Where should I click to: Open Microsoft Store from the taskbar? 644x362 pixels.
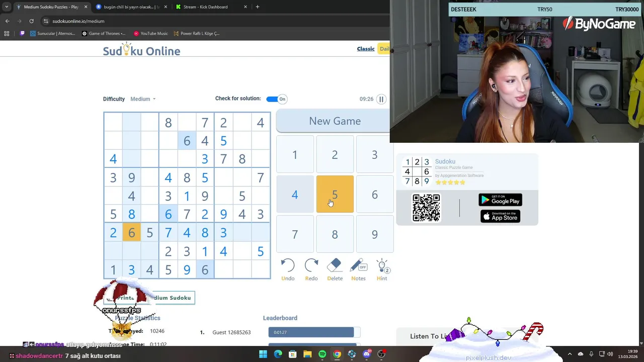pyautogui.click(x=292, y=354)
